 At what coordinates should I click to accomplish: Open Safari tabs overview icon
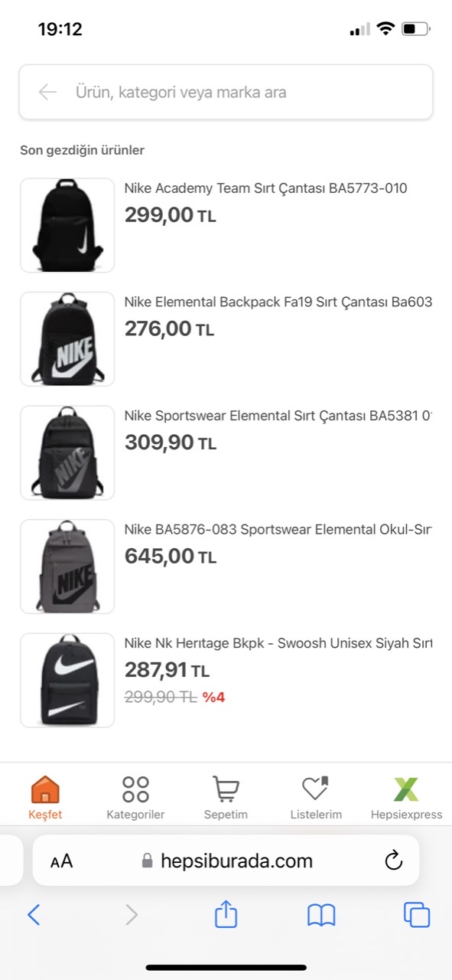pos(417,915)
